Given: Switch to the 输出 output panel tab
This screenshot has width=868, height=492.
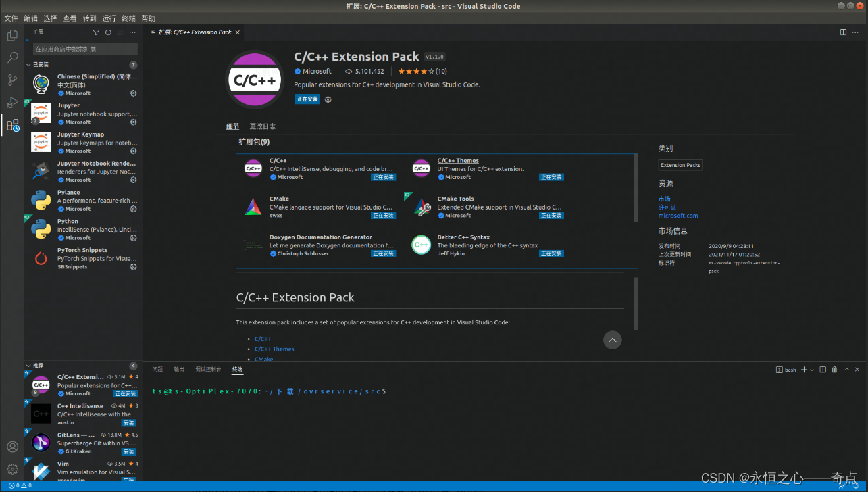Looking at the screenshot, I should [179, 369].
